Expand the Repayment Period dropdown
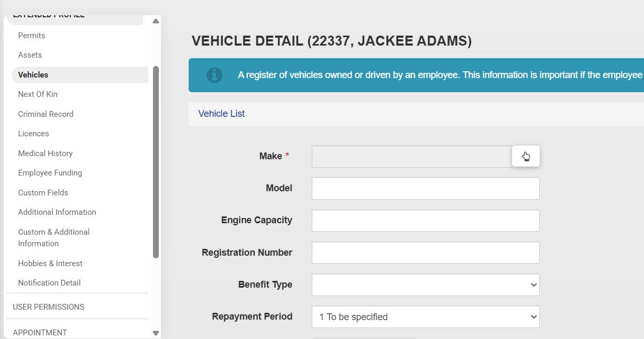 coord(425,317)
